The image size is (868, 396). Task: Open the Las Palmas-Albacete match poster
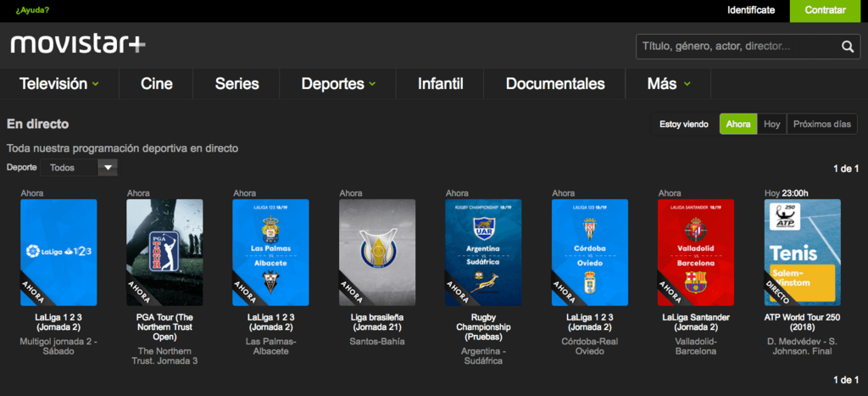pyautogui.click(x=270, y=252)
